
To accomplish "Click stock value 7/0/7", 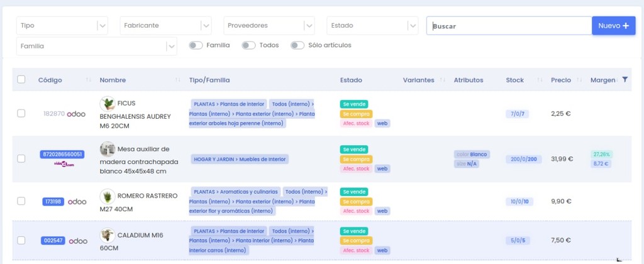I will 517,114.
